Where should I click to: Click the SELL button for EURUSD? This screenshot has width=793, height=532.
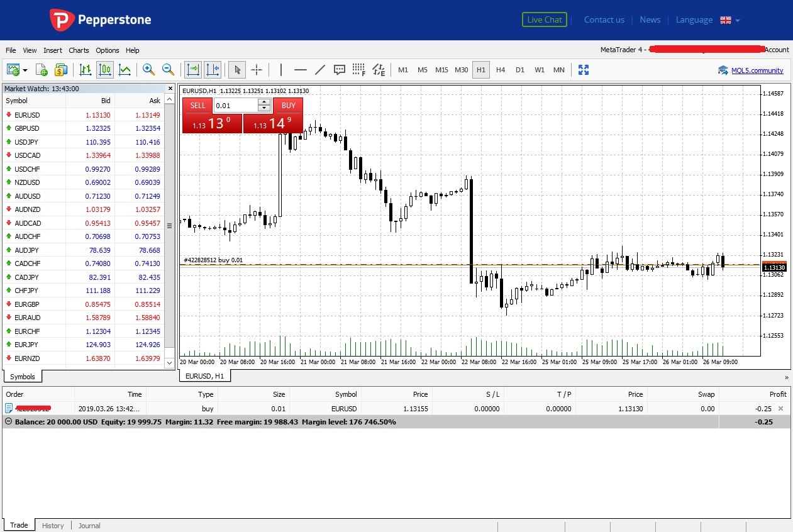coord(197,106)
